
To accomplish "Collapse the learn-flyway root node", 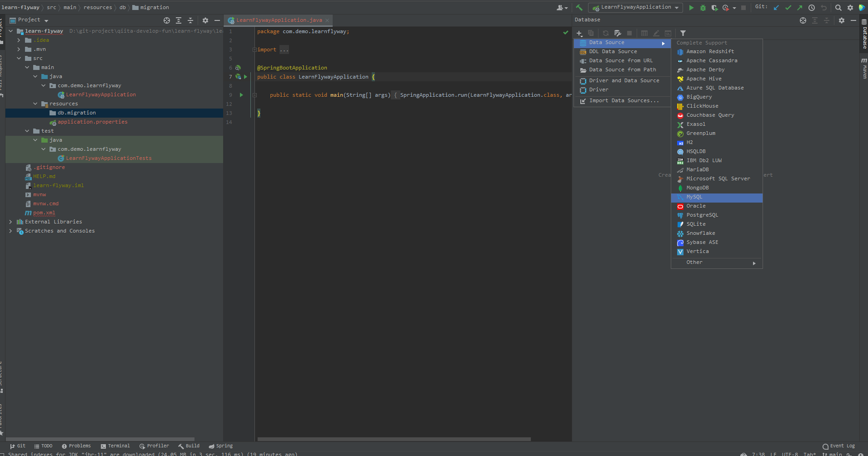I will point(11,31).
